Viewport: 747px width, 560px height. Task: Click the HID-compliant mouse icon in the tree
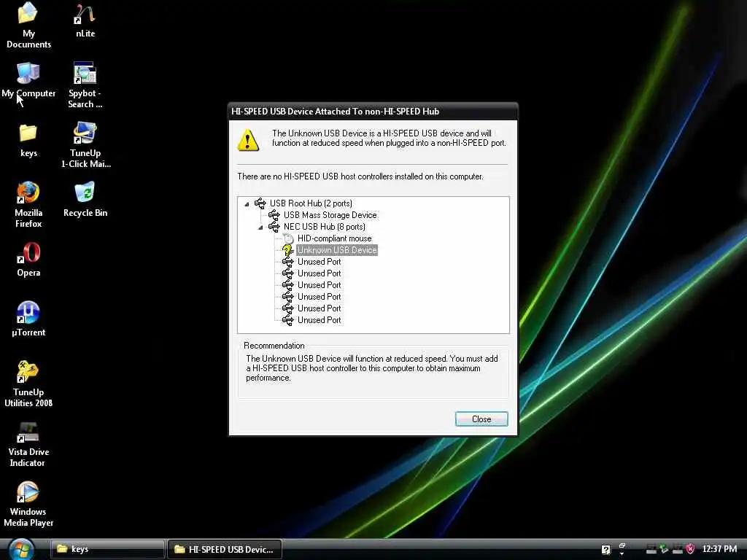pyautogui.click(x=287, y=238)
